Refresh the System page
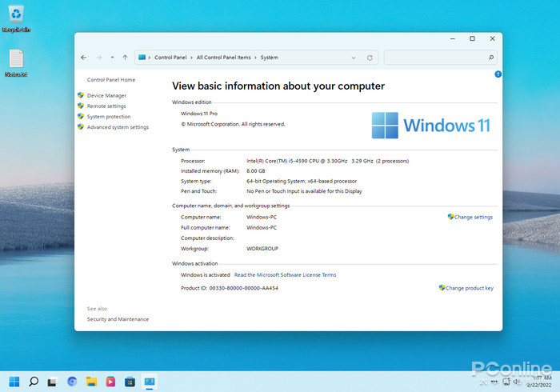The image size is (560, 392). 370,58
